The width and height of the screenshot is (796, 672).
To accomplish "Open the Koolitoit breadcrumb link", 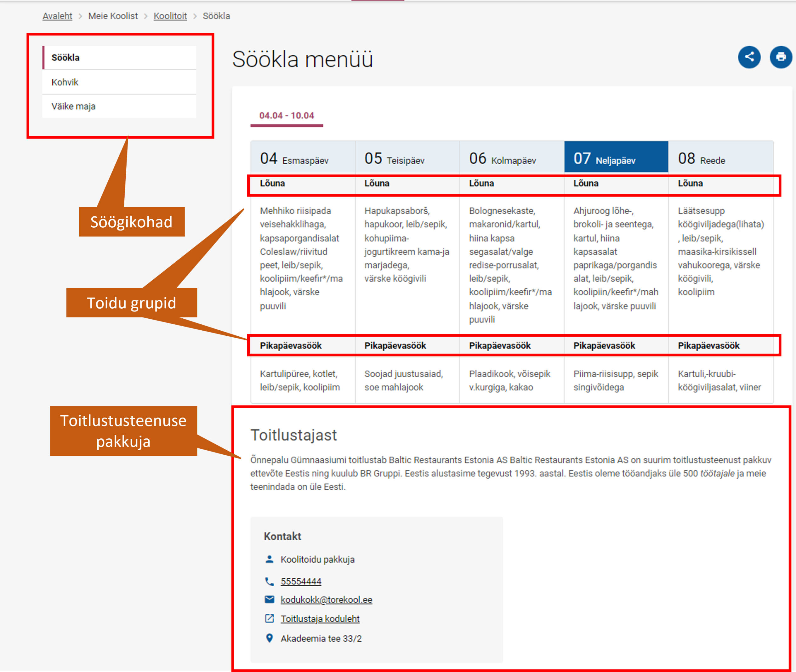I will coord(170,16).
